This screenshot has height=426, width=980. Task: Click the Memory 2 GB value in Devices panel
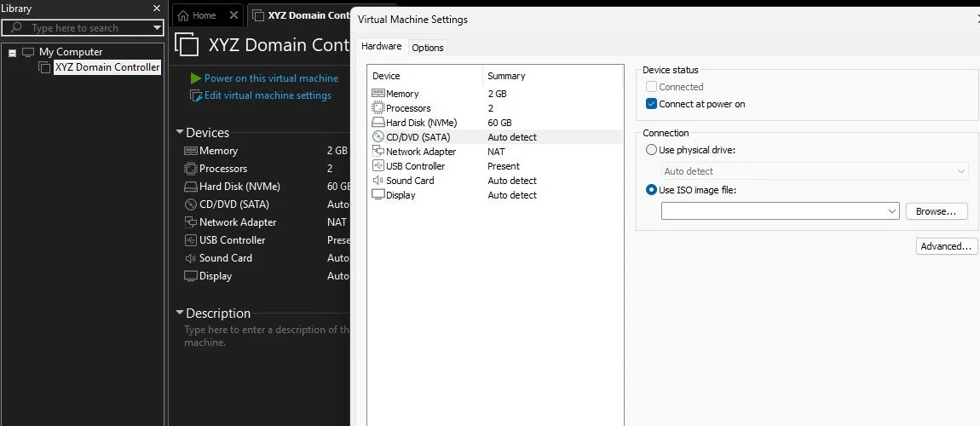337,151
